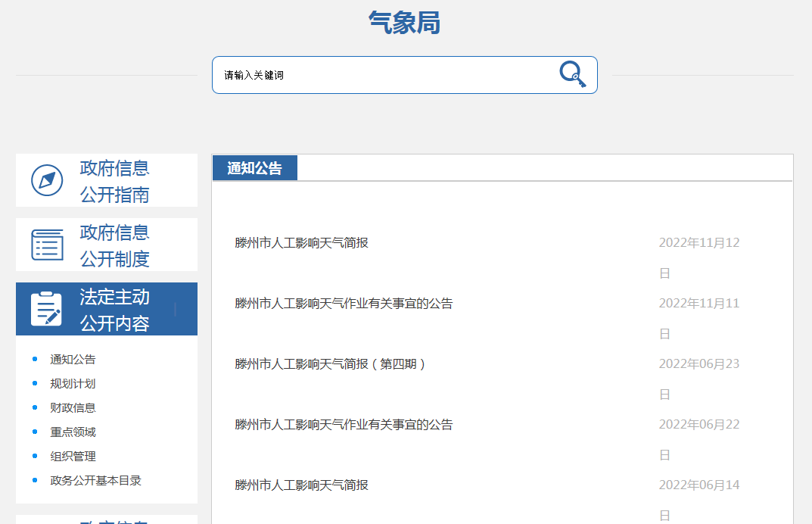Click the date 2022年06月23日
The height and width of the screenshot is (524, 812).
point(699,379)
